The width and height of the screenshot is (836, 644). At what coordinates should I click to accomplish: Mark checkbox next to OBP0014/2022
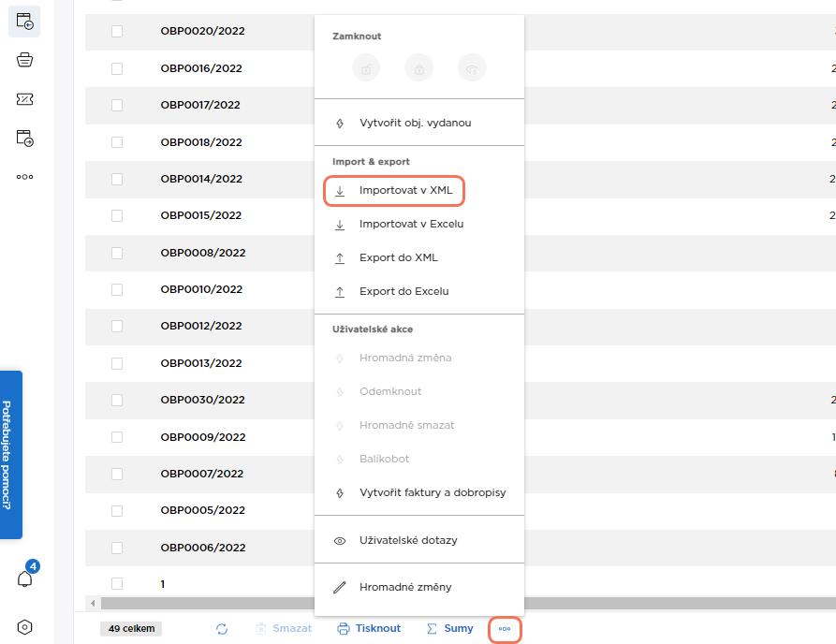117,179
